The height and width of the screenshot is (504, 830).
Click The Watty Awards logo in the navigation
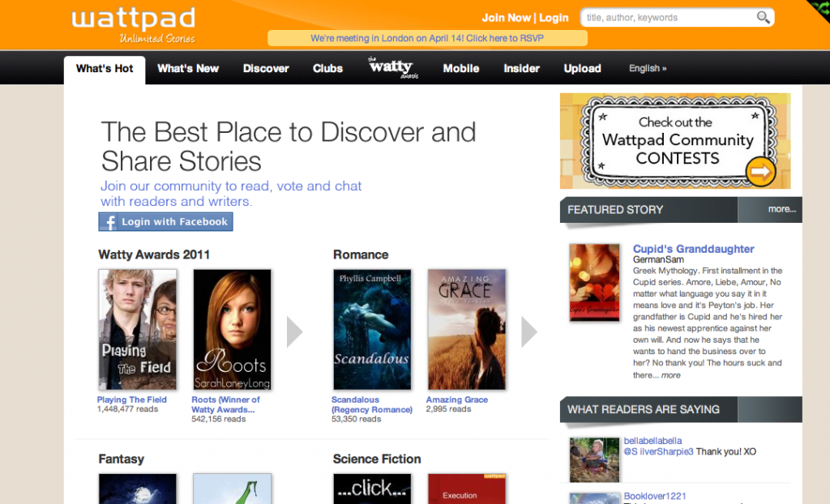tap(391, 68)
